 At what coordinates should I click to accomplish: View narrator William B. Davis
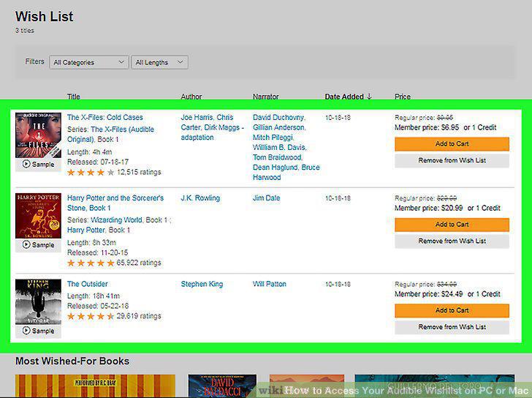[280, 147]
